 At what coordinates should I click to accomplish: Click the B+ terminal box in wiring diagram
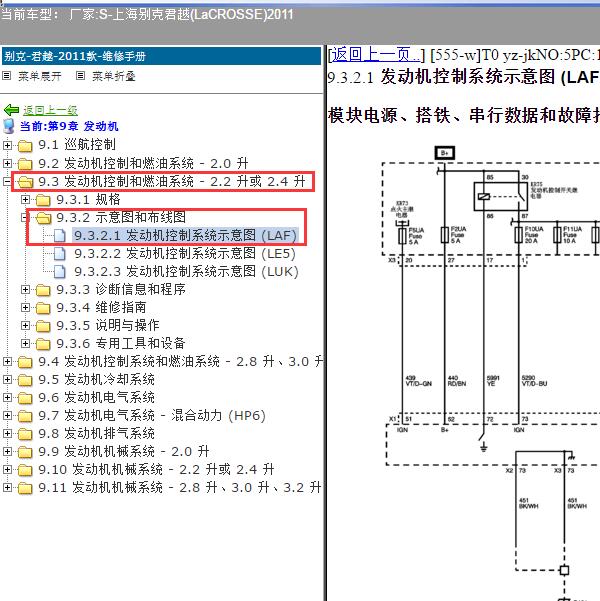pos(445,153)
